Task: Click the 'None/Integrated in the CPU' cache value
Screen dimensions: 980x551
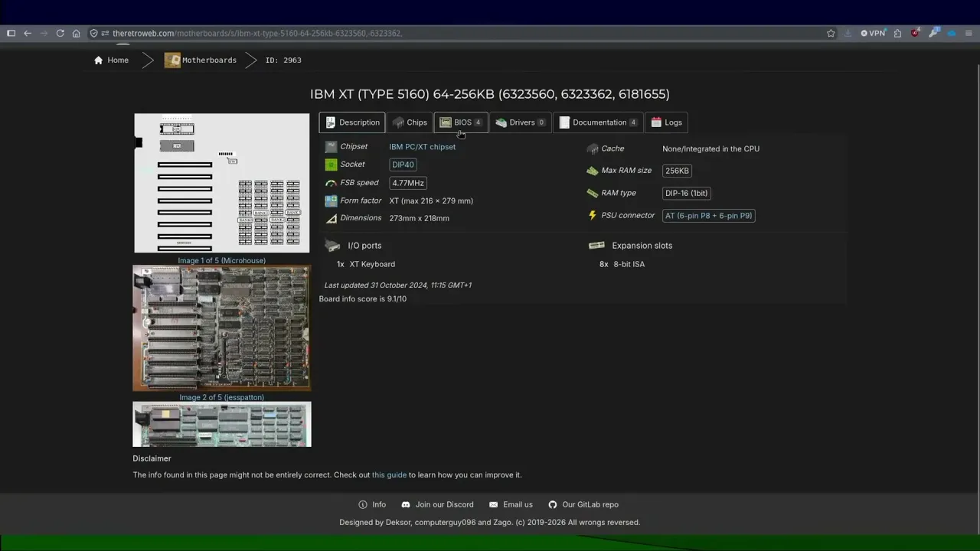Action: pyautogui.click(x=711, y=148)
